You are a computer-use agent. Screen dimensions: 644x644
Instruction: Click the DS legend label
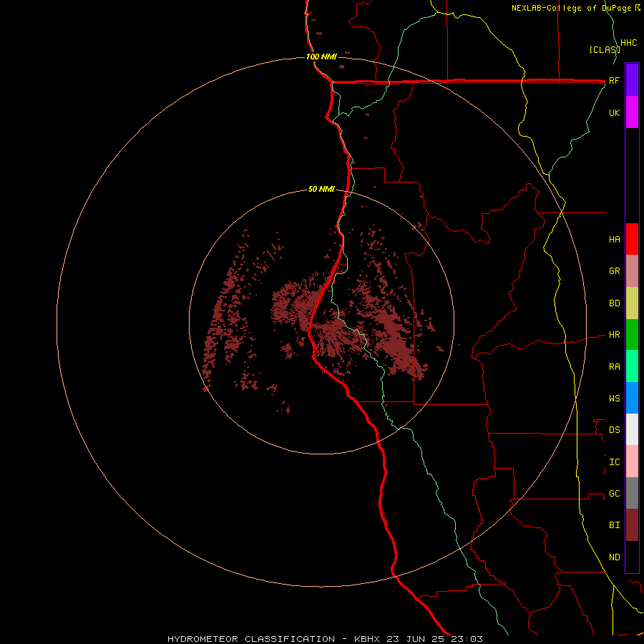click(x=614, y=430)
